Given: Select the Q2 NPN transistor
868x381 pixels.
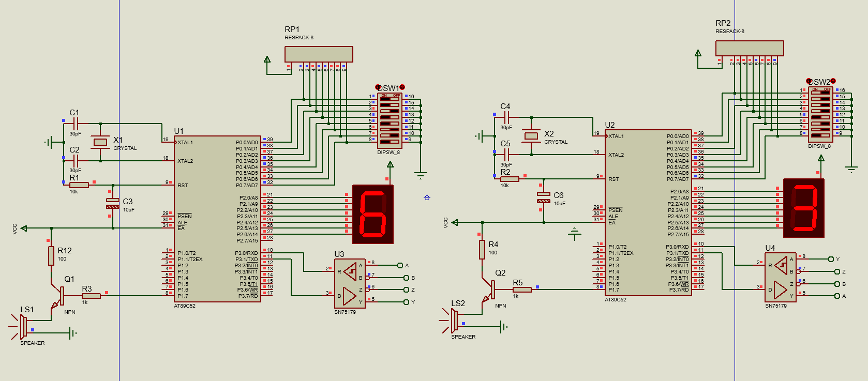Looking at the screenshot, I should [x=489, y=291].
